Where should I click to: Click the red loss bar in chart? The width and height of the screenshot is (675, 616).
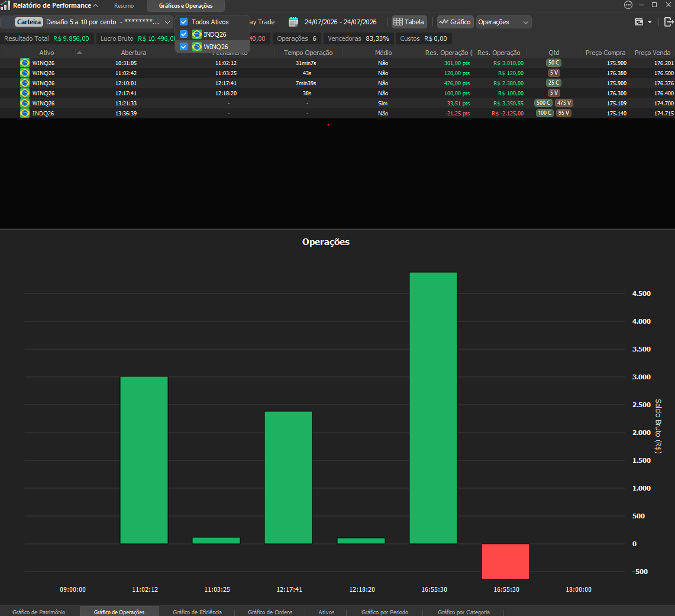pyautogui.click(x=505, y=562)
